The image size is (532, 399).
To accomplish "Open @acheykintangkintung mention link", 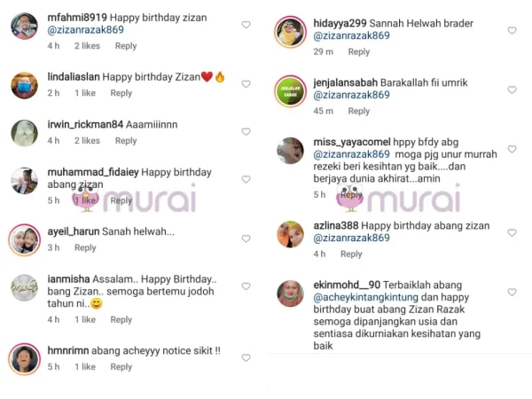I will click(365, 297).
